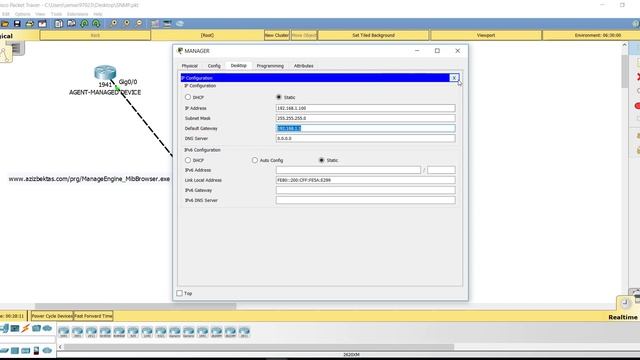The height and width of the screenshot is (360, 640).
Task: Click the Paste toolbar icon
Action: [71, 24]
